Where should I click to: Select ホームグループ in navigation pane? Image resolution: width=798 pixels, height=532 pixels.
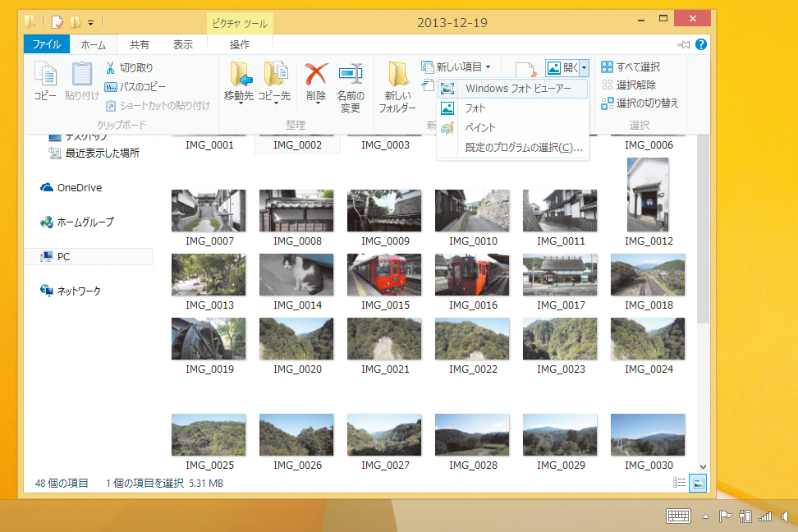(x=77, y=222)
